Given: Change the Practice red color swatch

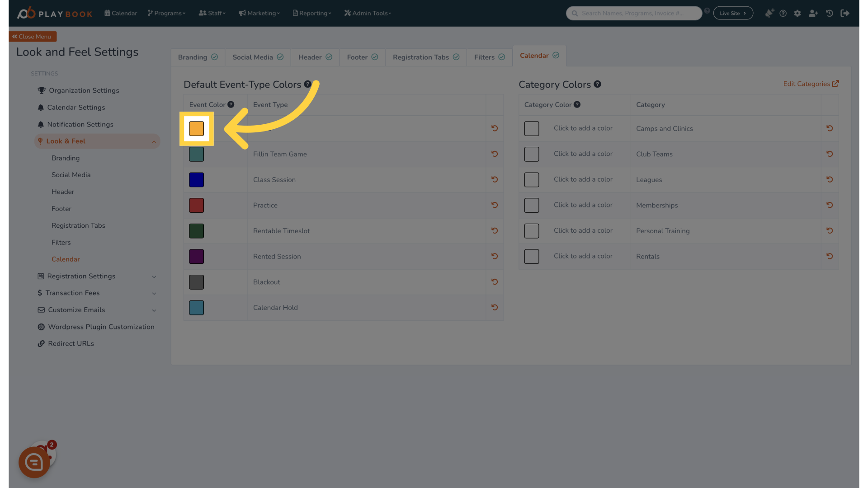Looking at the screenshot, I should coord(196,205).
